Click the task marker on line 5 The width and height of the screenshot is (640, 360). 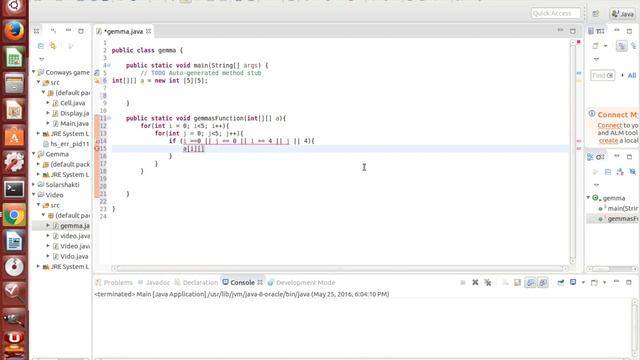97,73
